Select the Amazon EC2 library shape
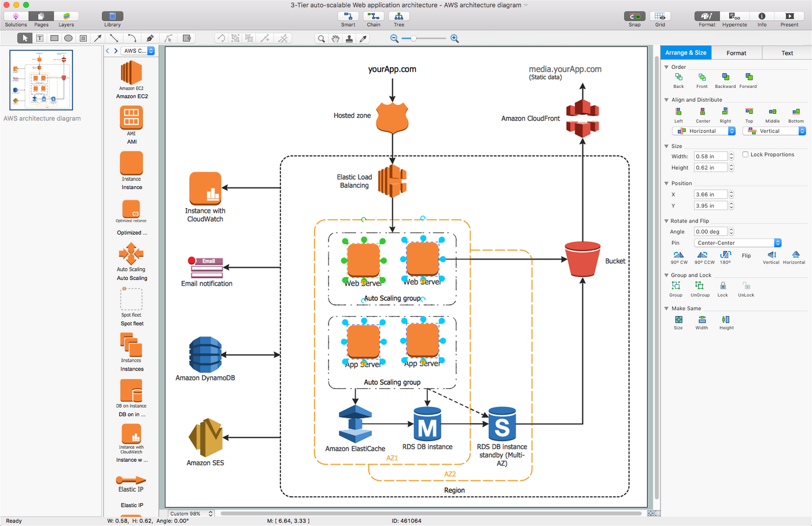812x526 pixels. (131, 74)
